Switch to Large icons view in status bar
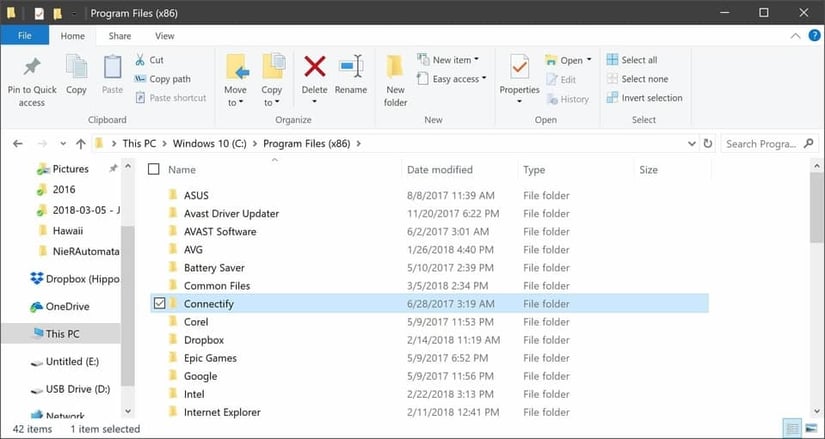Viewport: 825px width, 439px height. tap(811, 428)
